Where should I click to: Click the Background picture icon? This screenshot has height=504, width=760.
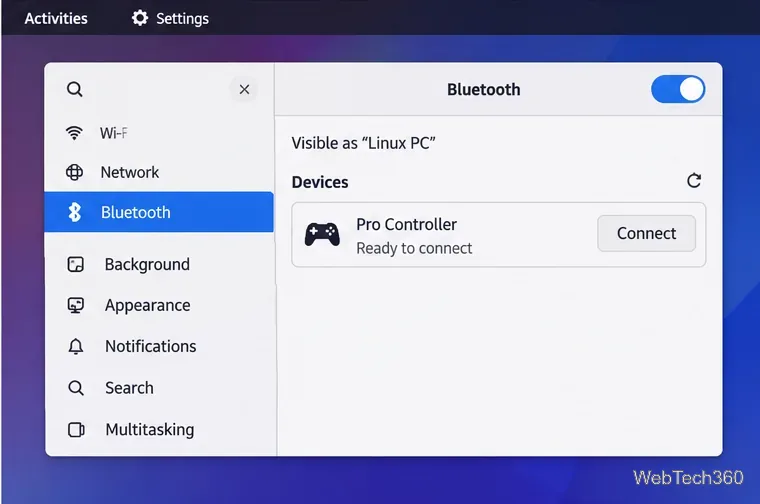pos(76,264)
